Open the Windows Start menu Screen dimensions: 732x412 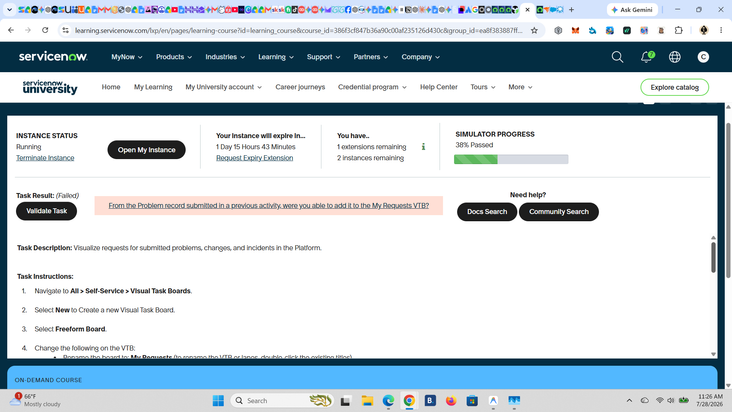[218, 400]
